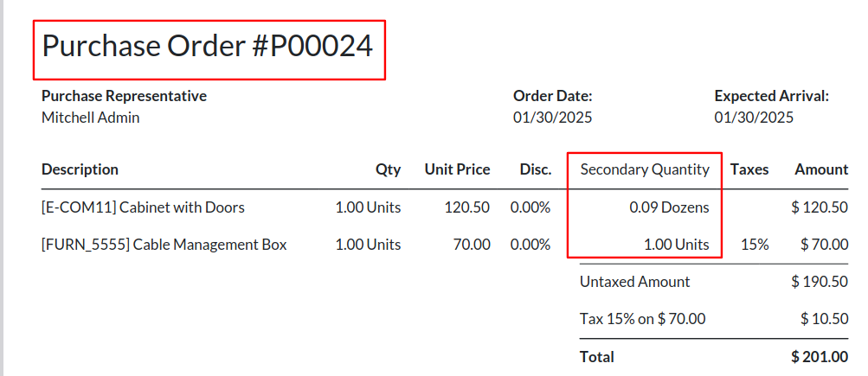Click the 0.09 Dozens secondary quantity
The width and height of the screenshot is (868, 376).
669,207
